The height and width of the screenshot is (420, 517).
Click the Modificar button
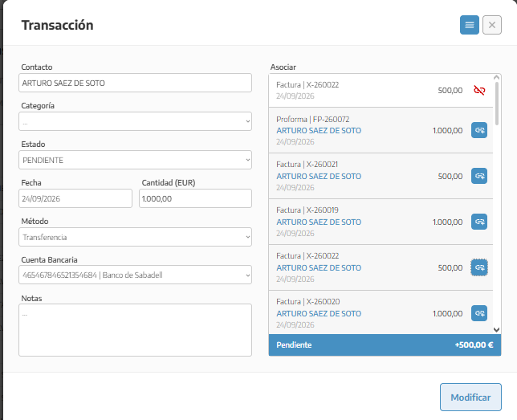(x=470, y=398)
